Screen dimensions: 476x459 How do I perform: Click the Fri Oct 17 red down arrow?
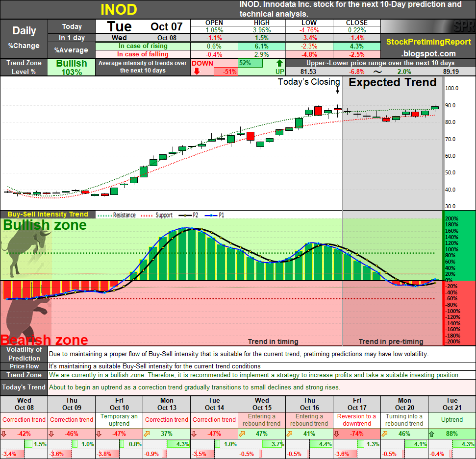[337, 434]
